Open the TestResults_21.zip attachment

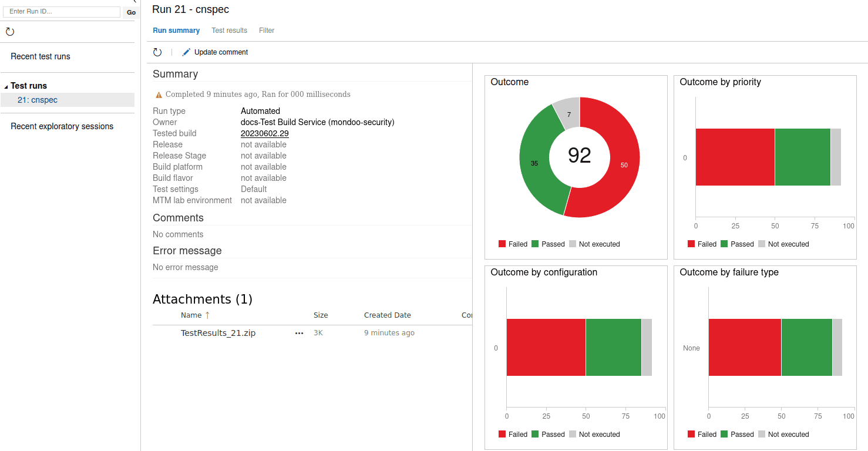coord(218,333)
